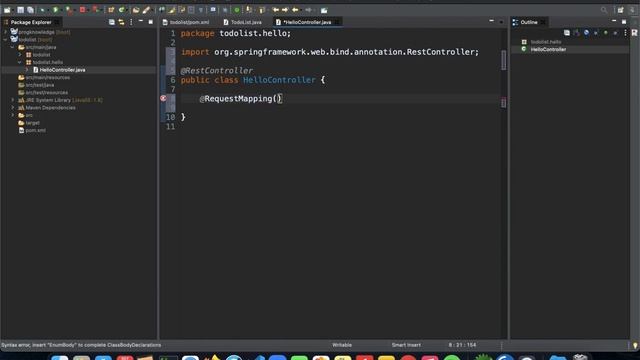This screenshot has width=640, height=360.
Task: Click inside the @RequestMapping() parentheses
Action: click(277, 98)
